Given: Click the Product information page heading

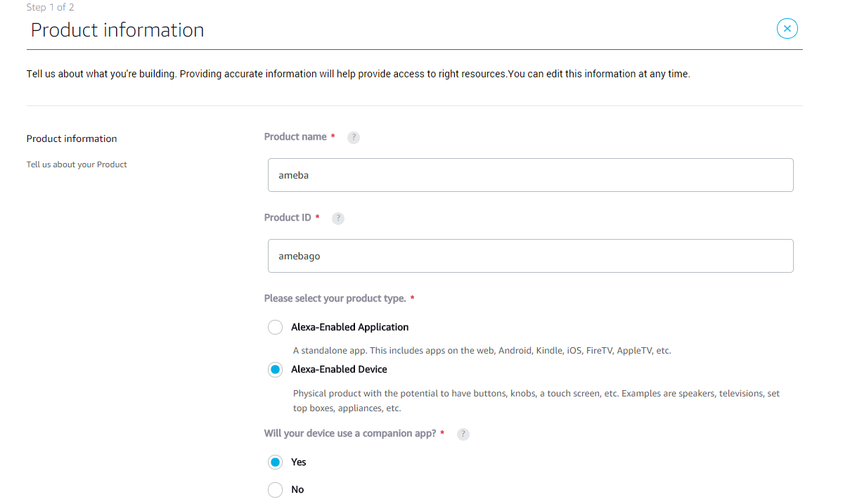Looking at the screenshot, I should [x=117, y=30].
